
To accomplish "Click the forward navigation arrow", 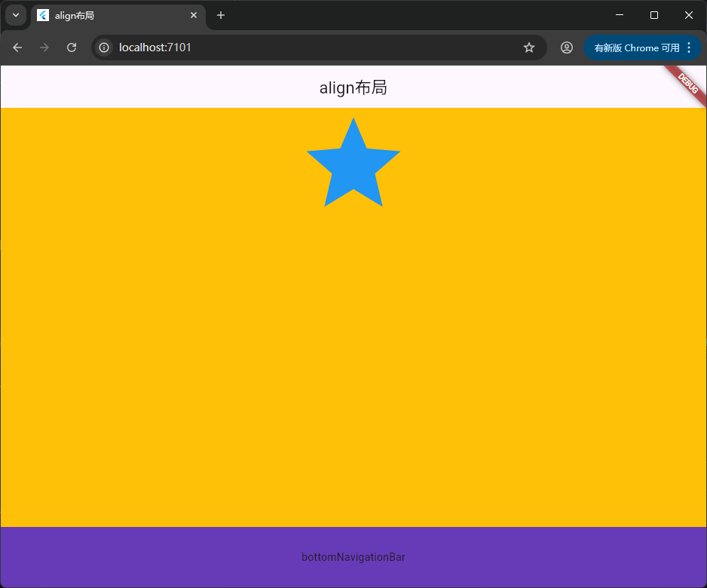I will pos(44,47).
